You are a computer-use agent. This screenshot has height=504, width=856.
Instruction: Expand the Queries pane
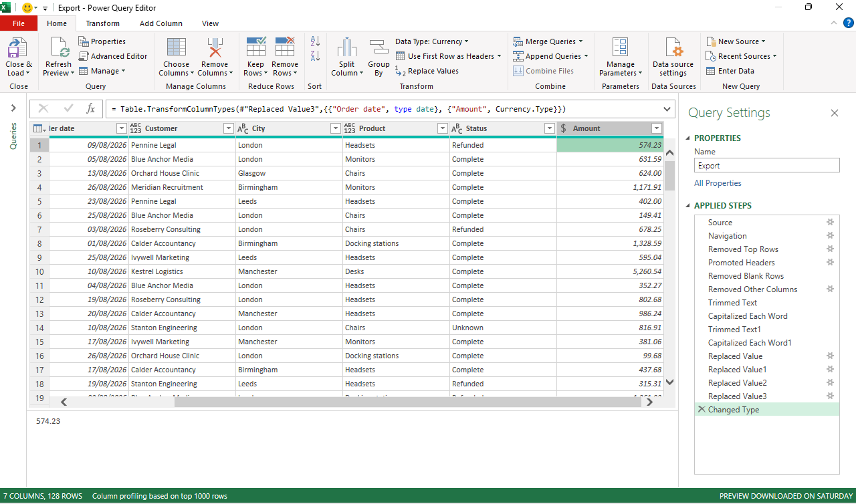13,108
